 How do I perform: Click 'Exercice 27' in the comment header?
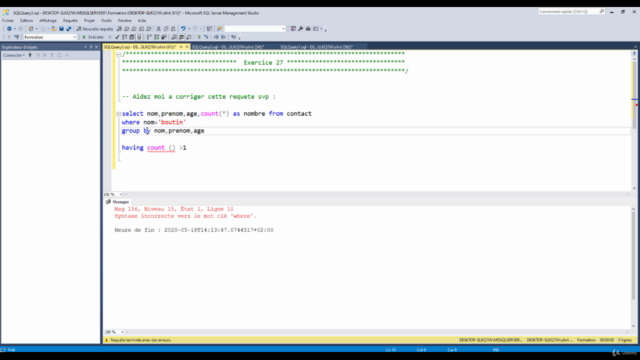point(263,62)
